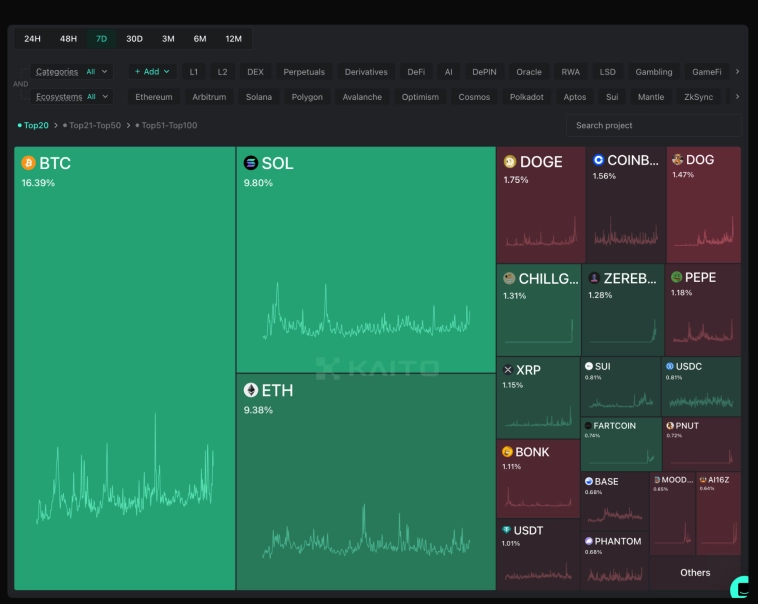Switch to 48H timeframe
Image resolution: width=758 pixels, height=604 pixels.
pyautogui.click(x=68, y=39)
